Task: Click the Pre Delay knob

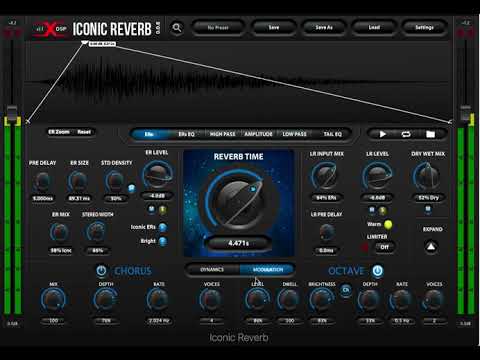Action: [x=43, y=182]
